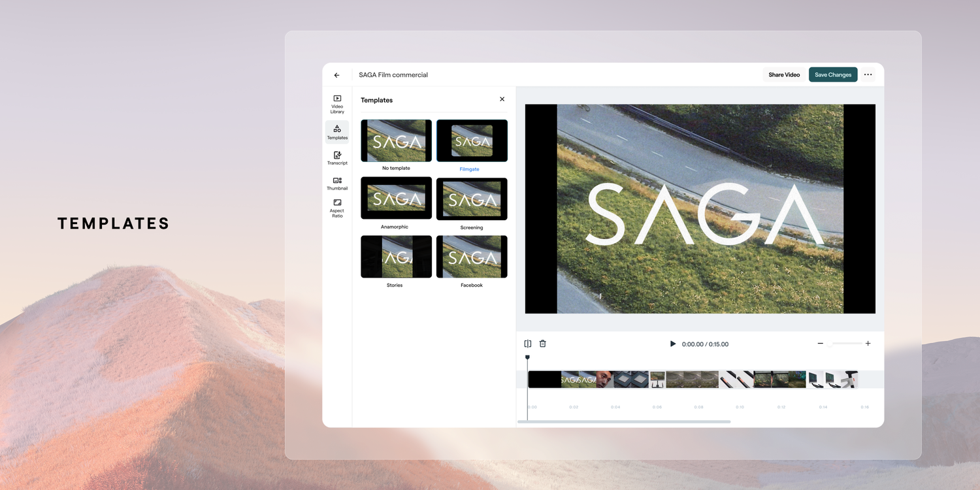Click the Templates panel heading

click(x=377, y=100)
